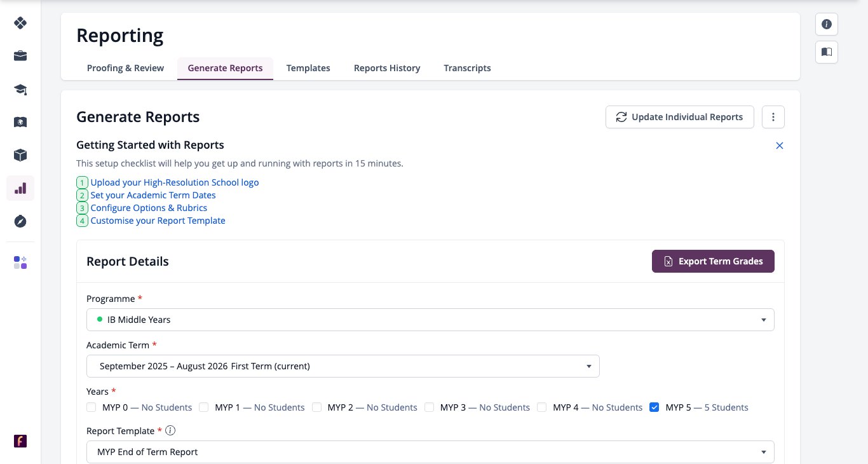Screen dimensions: 868x464
Task: Check the MYP 3 checkbox
Action: coord(430,407)
